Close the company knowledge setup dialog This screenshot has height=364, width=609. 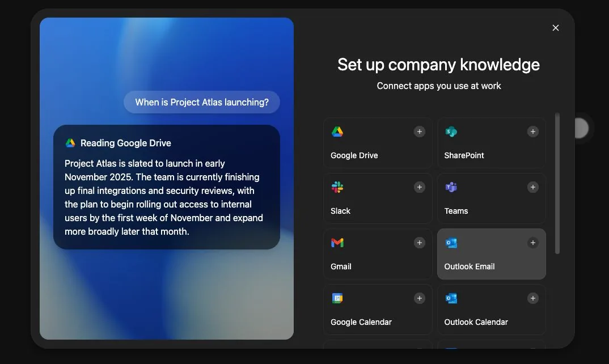555,28
